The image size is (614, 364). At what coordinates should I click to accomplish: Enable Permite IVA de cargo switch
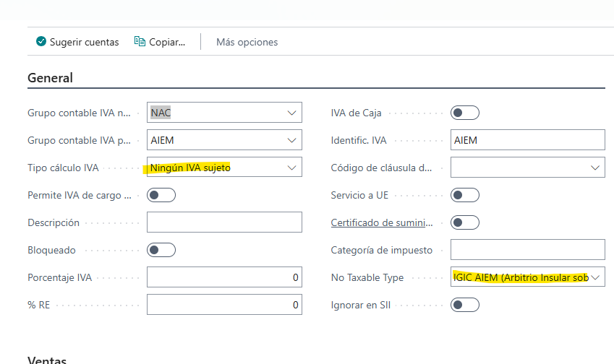161,195
